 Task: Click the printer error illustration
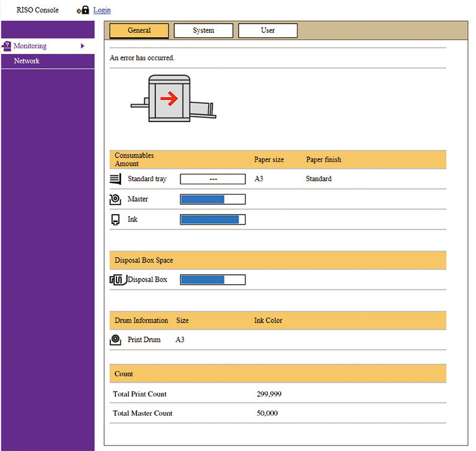[173, 98]
